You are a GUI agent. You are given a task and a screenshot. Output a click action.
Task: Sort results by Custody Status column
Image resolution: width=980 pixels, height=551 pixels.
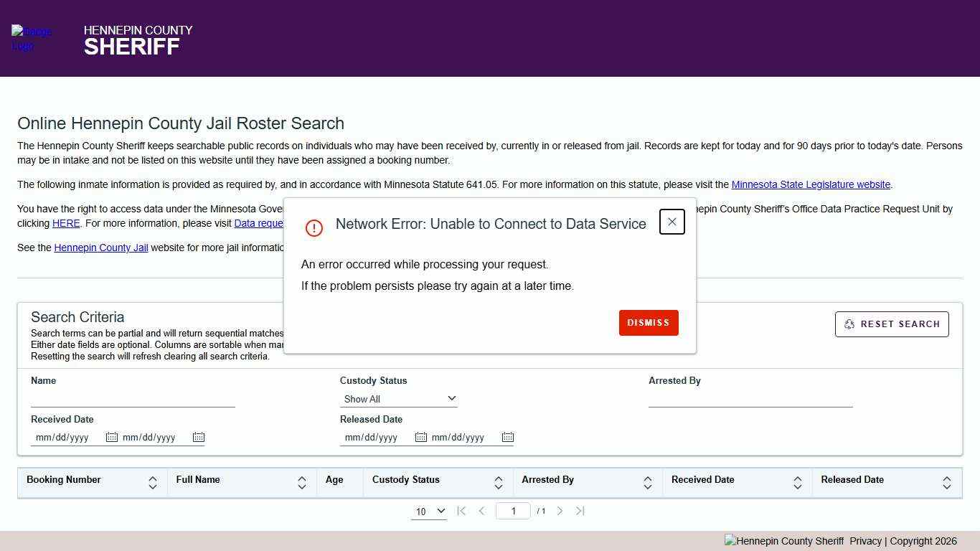pyautogui.click(x=499, y=483)
